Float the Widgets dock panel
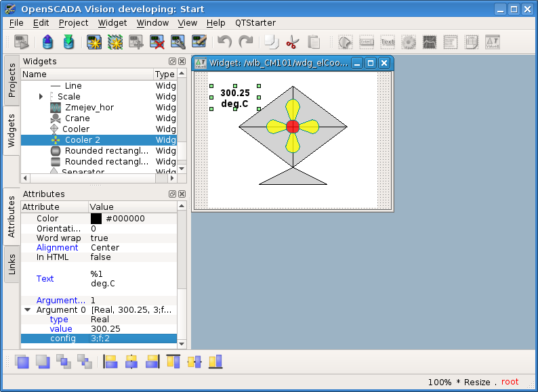Screen dimensions: 538x392 [172, 62]
